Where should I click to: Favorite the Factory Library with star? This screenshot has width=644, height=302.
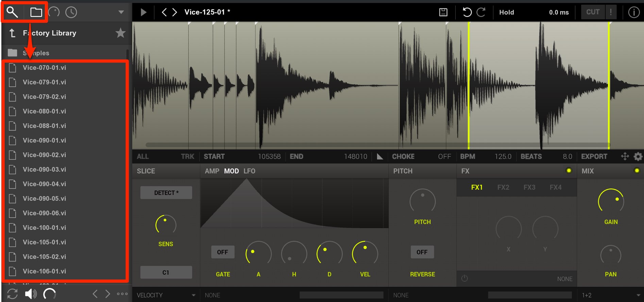coord(120,33)
